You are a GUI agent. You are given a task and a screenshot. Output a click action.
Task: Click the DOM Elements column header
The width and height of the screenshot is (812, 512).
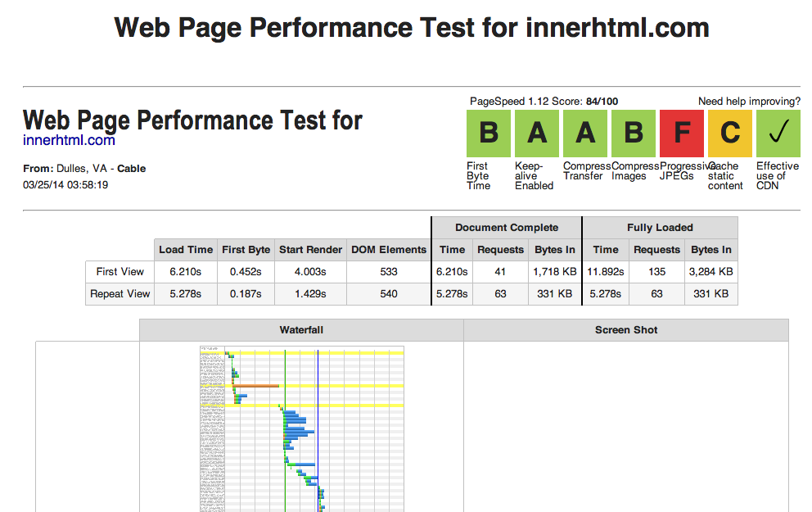pos(389,249)
